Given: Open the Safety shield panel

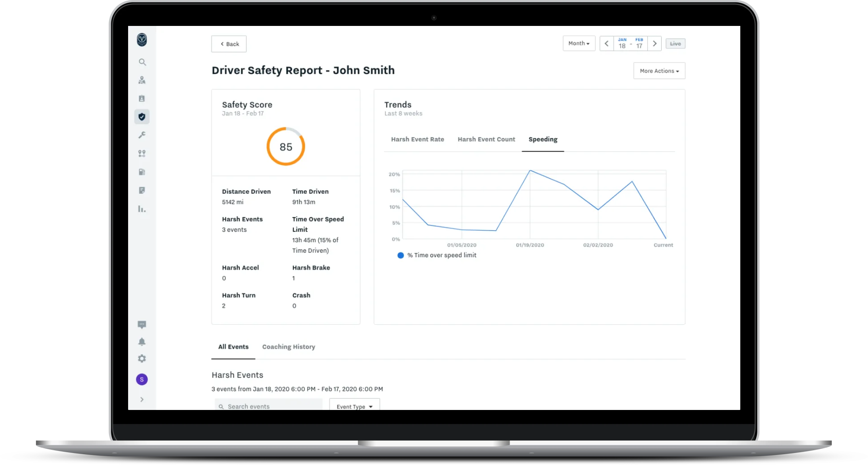Looking at the screenshot, I should point(142,116).
